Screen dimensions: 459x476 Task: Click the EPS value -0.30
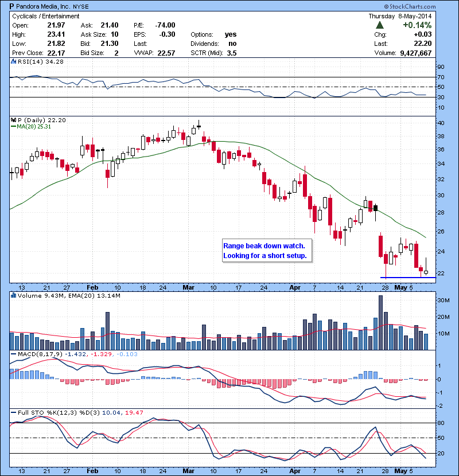pos(167,34)
